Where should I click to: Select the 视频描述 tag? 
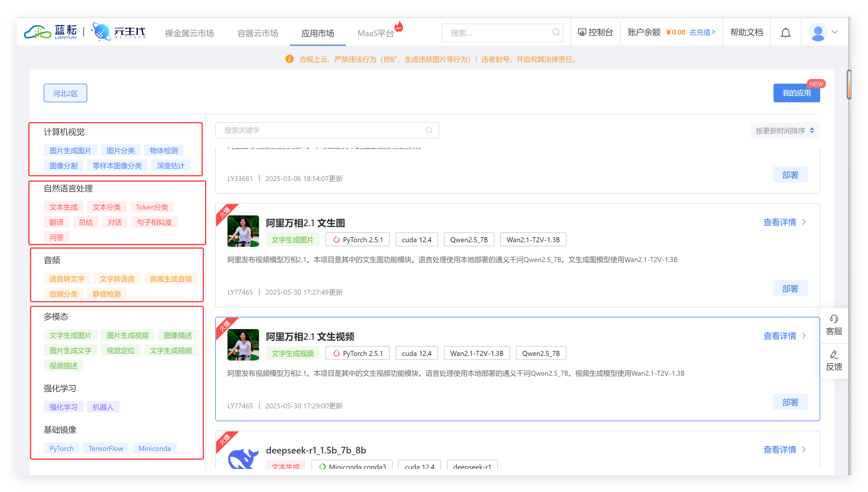(63, 366)
